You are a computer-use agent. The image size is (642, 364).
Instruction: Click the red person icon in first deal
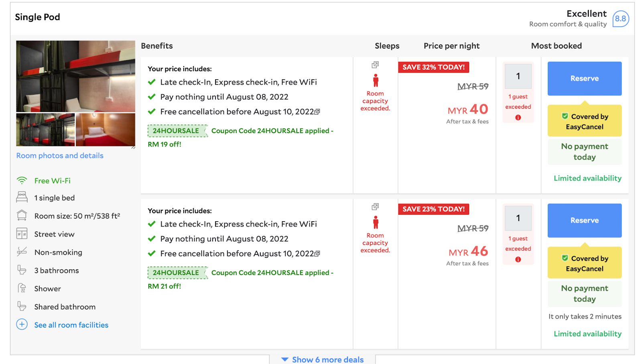click(376, 81)
